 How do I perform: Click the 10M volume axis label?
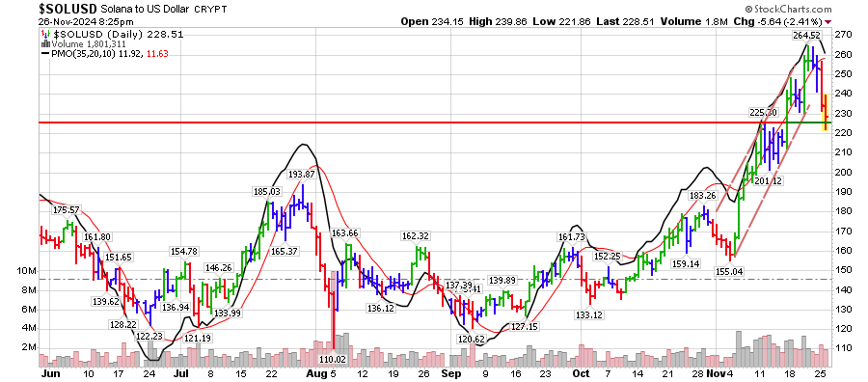click(27, 271)
